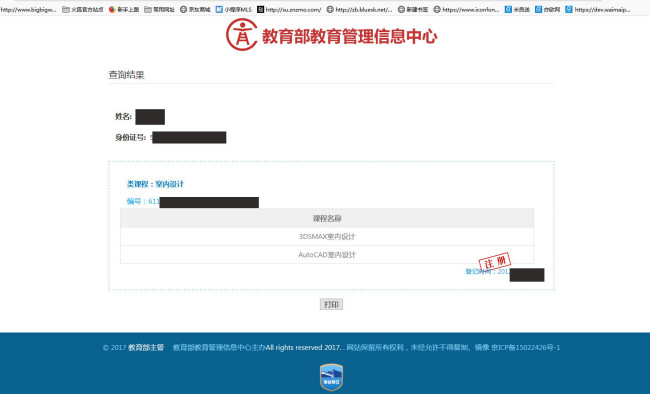Open the 常用网址 bookmark folder
Viewport: 650px width, 394px height.
point(159,9)
